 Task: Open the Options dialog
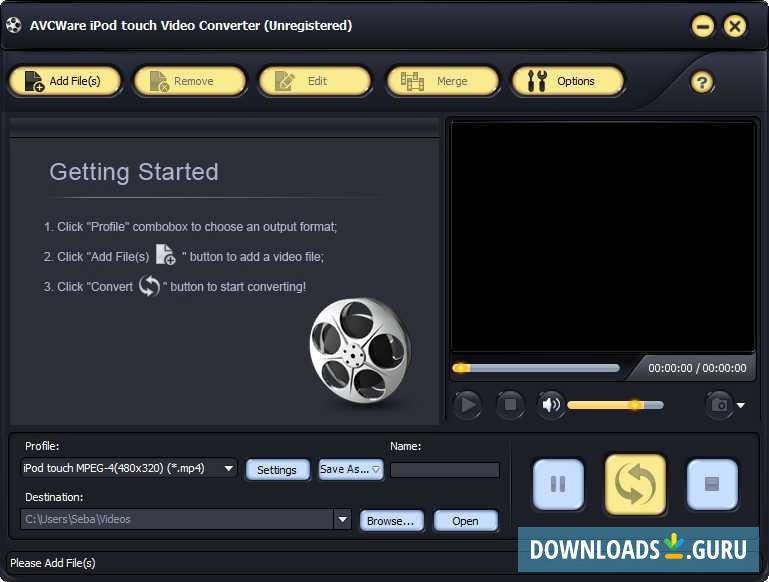(568, 81)
